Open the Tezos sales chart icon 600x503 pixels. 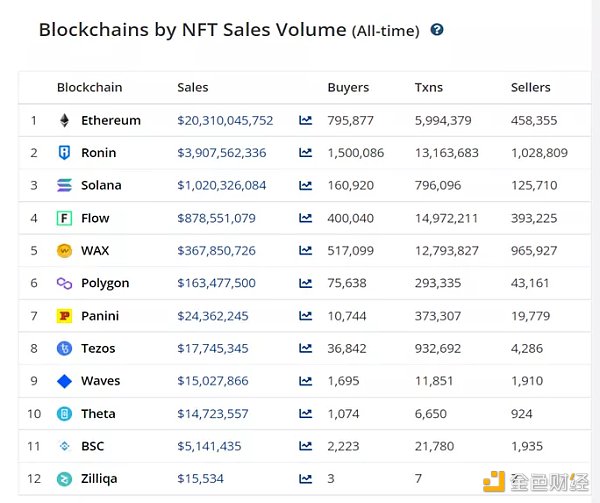click(x=305, y=349)
